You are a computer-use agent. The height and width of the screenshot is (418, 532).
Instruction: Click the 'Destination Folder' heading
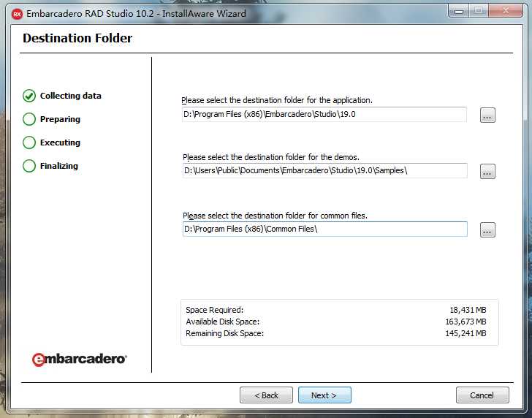click(77, 38)
